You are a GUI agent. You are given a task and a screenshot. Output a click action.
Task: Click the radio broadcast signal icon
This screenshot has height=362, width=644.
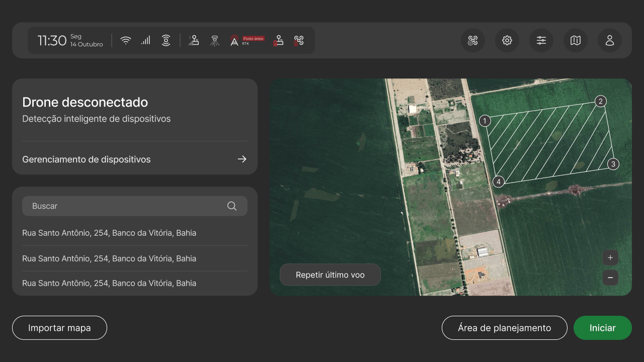[x=166, y=41]
